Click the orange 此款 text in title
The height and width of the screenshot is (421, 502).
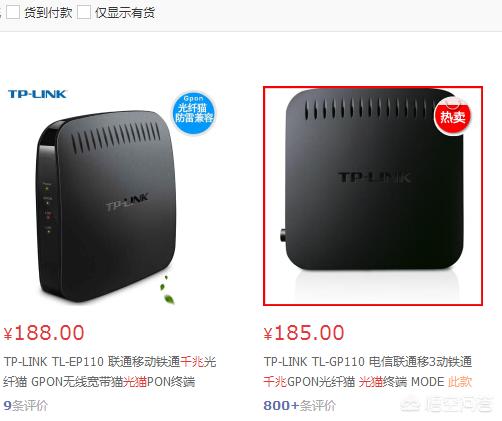tap(460, 382)
